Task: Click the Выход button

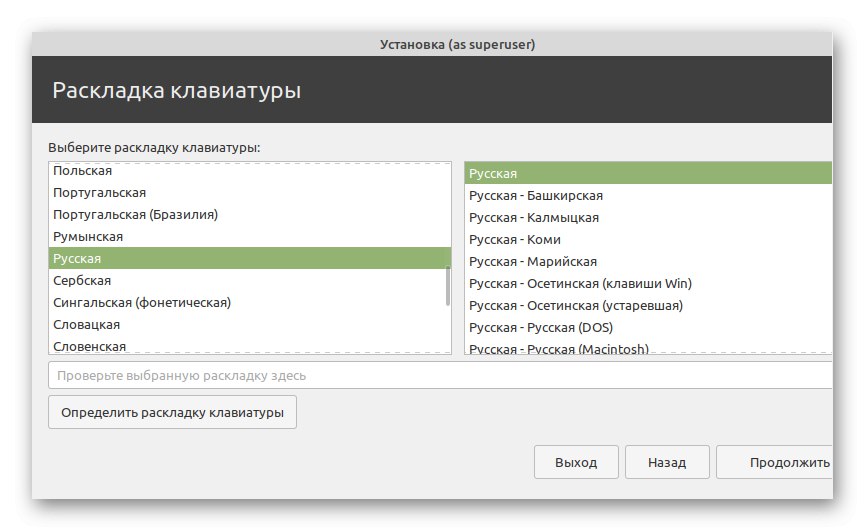Action: [x=576, y=463]
